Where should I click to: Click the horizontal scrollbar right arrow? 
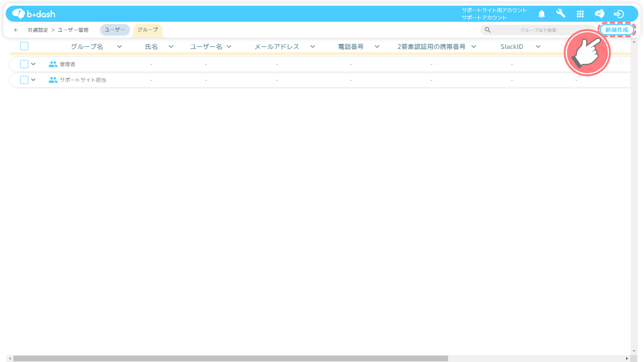pos(627,358)
